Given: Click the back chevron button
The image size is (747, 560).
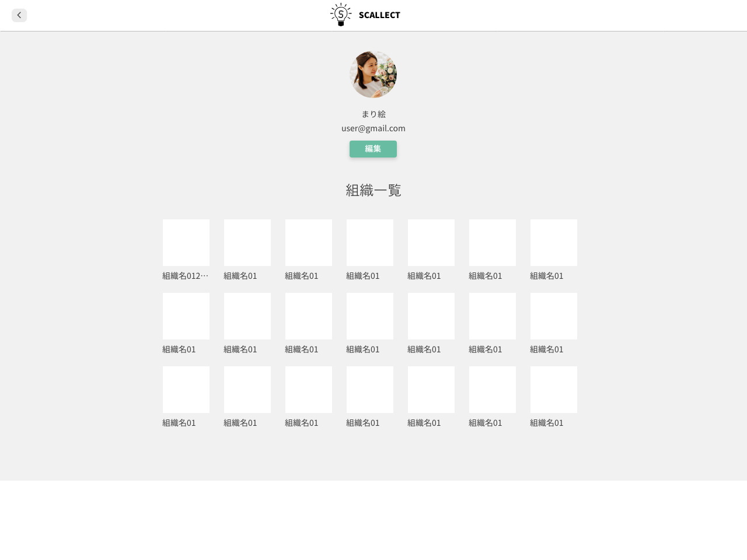Looking at the screenshot, I should [19, 15].
